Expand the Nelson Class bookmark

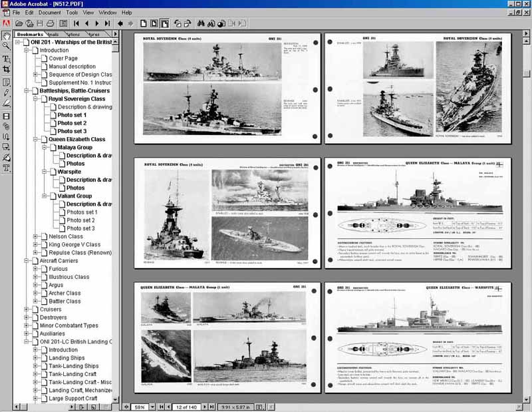tap(35, 236)
